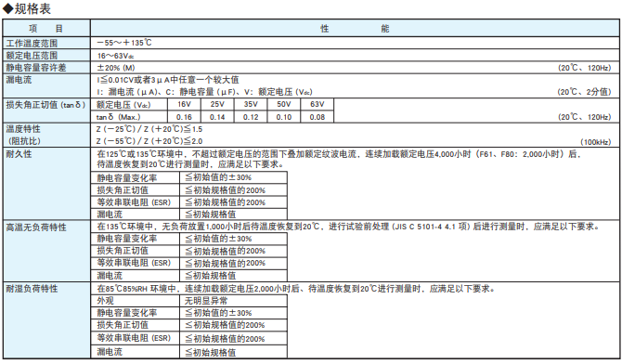
Task: Select the line starting '在85℃85%RH 环境中'
Action: click(x=296, y=289)
